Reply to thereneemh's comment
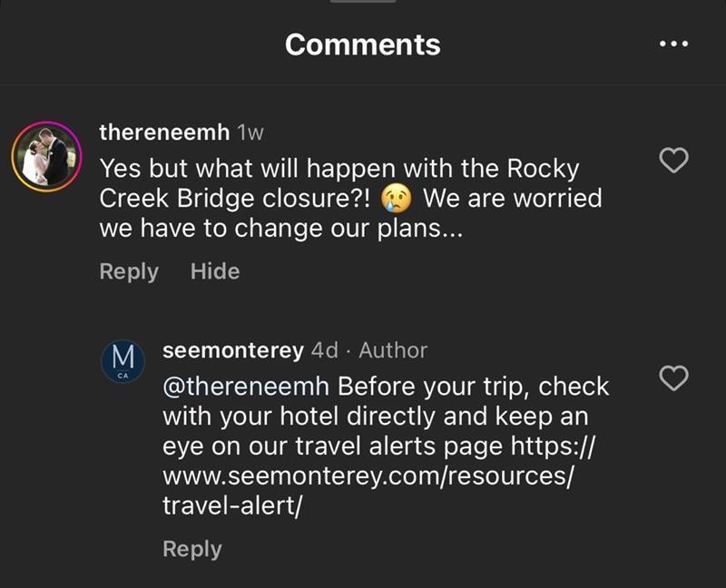Image resolution: width=726 pixels, height=588 pixels. pos(129,272)
